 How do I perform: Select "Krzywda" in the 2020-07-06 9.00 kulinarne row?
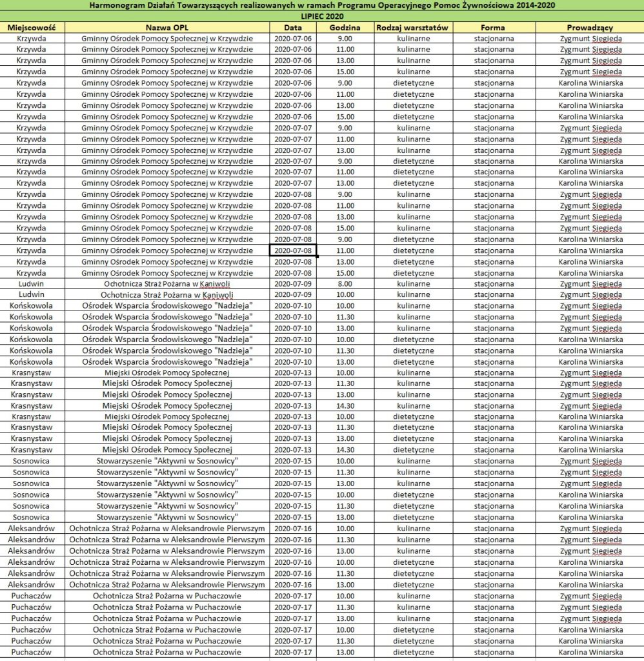[32, 38]
